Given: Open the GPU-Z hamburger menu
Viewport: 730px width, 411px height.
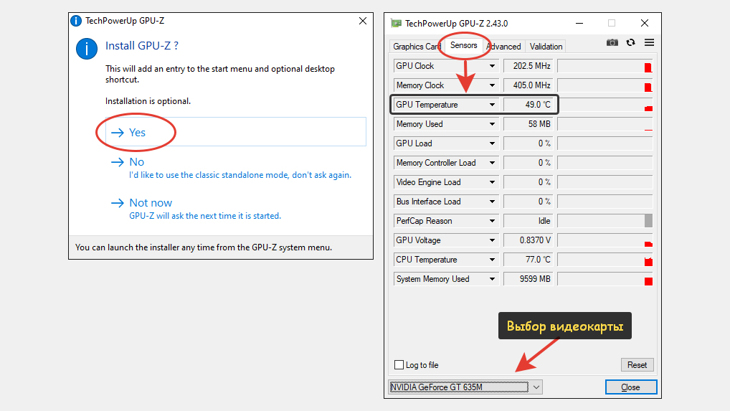Looking at the screenshot, I should [649, 42].
